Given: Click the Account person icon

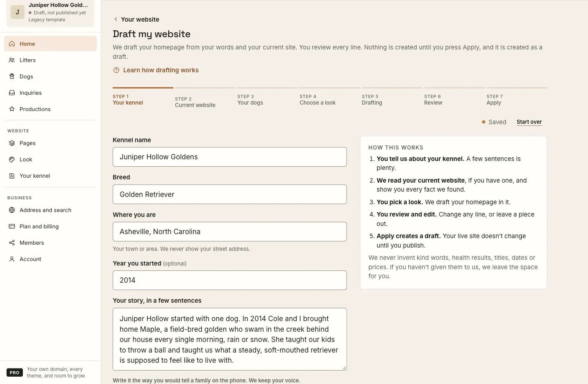Looking at the screenshot, I should tap(12, 259).
